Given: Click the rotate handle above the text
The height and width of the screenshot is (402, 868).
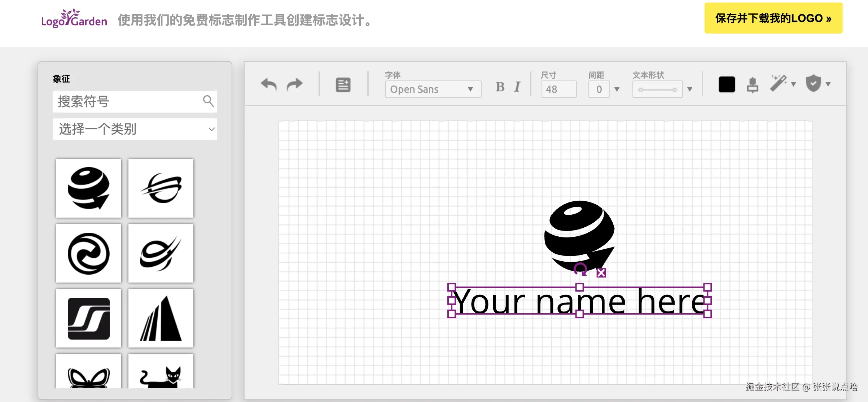Looking at the screenshot, I should click(580, 269).
